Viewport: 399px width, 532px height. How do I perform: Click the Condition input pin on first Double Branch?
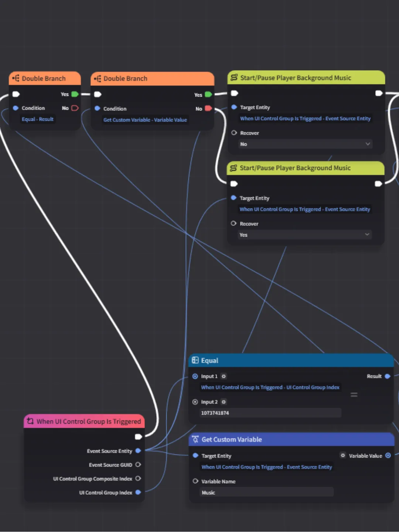tap(16, 108)
